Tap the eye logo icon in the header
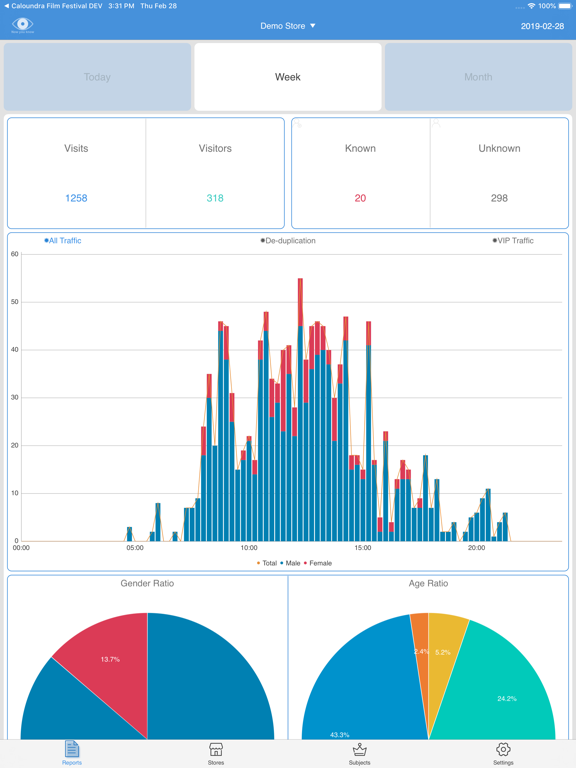 [x=23, y=24]
